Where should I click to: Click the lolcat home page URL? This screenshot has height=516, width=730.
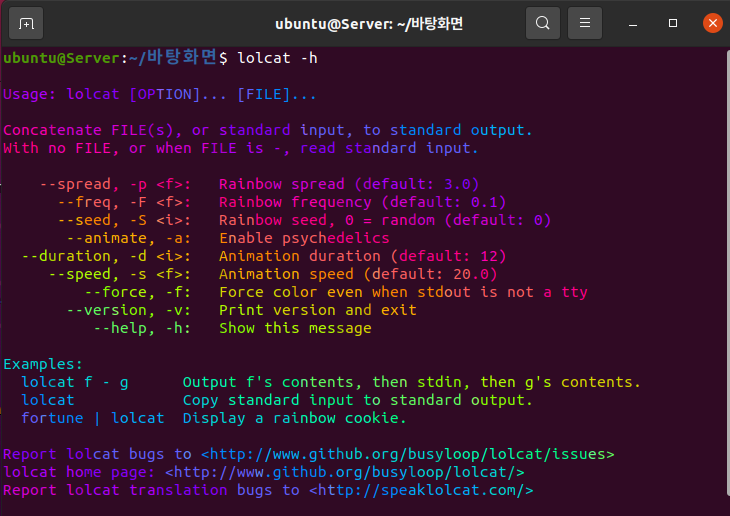[x=345, y=472]
